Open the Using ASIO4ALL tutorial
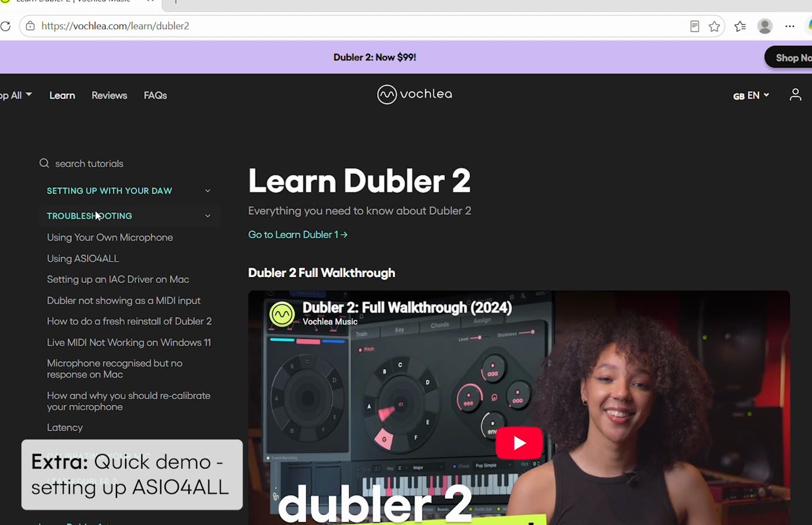 pyautogui.click(x=83, y=258)
